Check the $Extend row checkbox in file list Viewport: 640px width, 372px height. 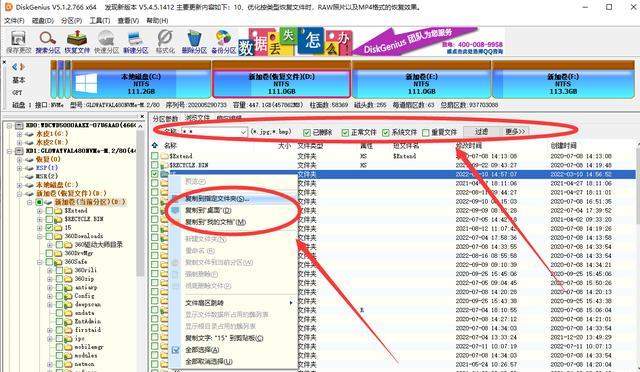[154, 156]
